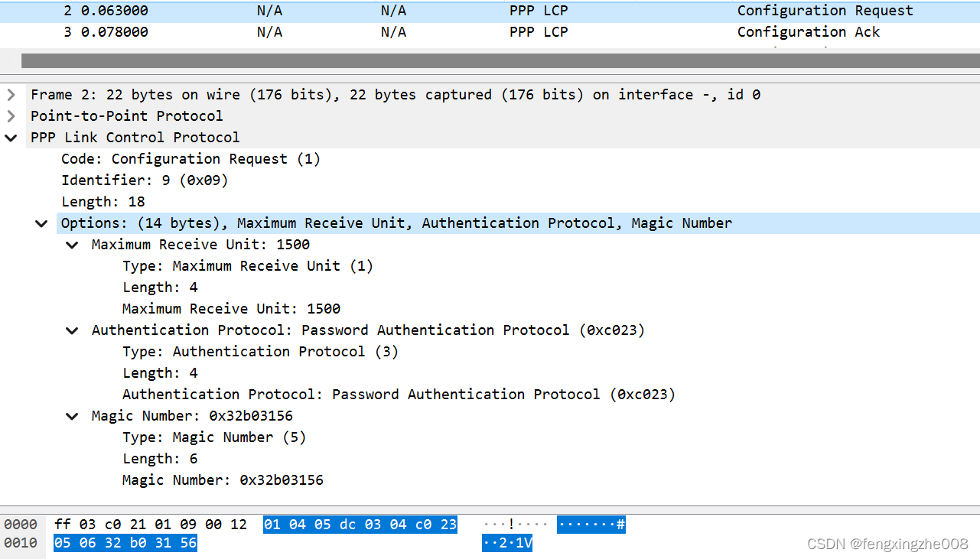Collapse the Authentication Protocol option node

pyautogui.click(x=72, y=330)
